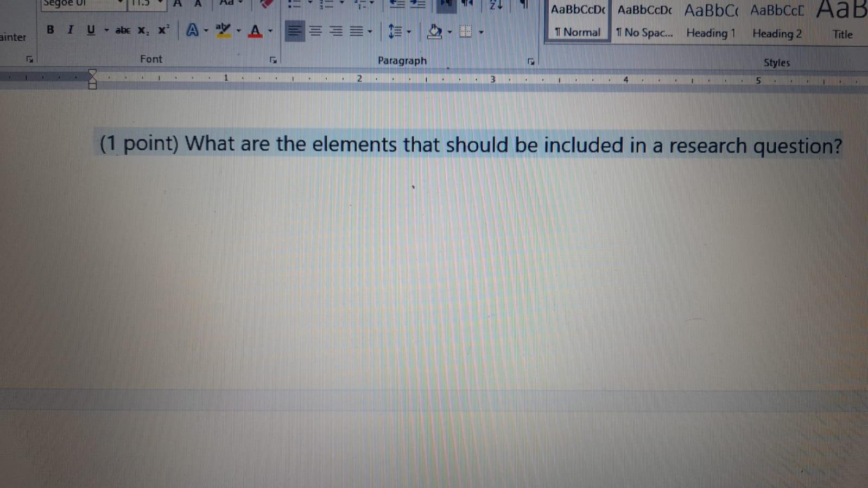Screen dimensions: 868x488
Task: Select No Spacing style
Action: coord(644,22)
